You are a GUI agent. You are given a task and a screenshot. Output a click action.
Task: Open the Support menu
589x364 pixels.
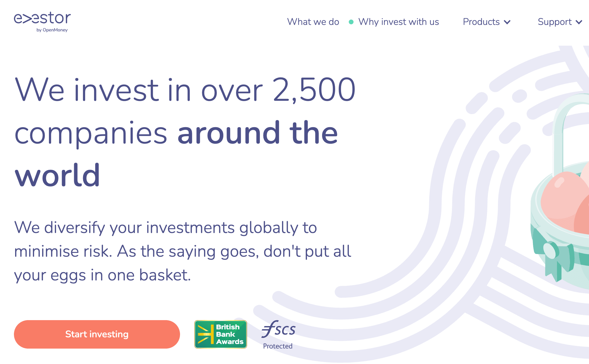click(560, 22)
